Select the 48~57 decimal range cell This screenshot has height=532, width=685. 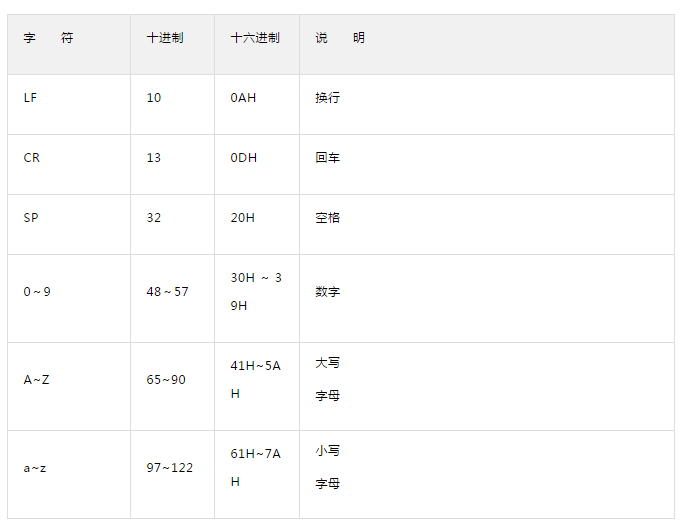[167, 292]
